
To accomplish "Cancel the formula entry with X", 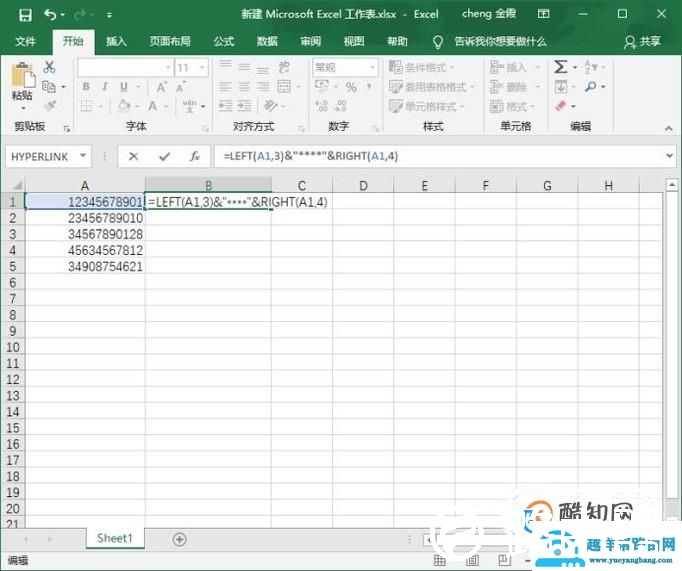I will point(133,156).
